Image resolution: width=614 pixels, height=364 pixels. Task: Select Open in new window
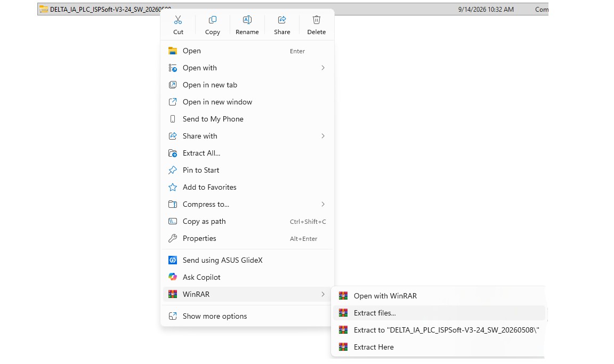point(247,102)
